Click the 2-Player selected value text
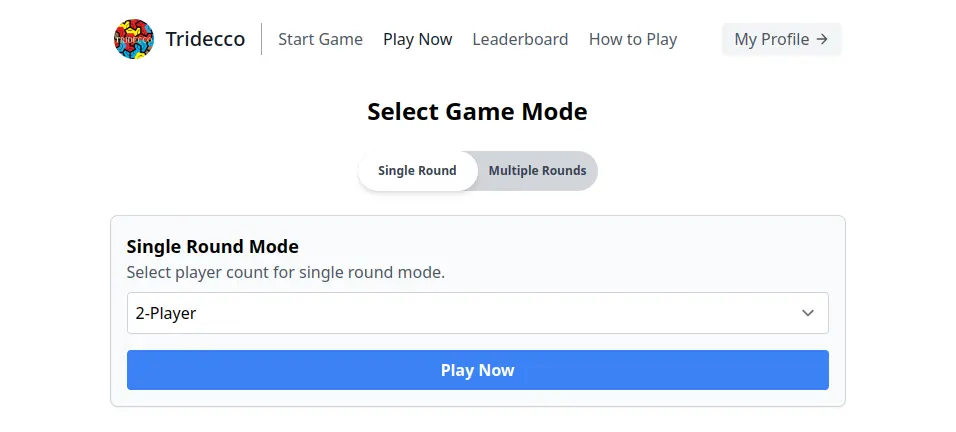This screenshot has height=432, width=956. (166, 313)
